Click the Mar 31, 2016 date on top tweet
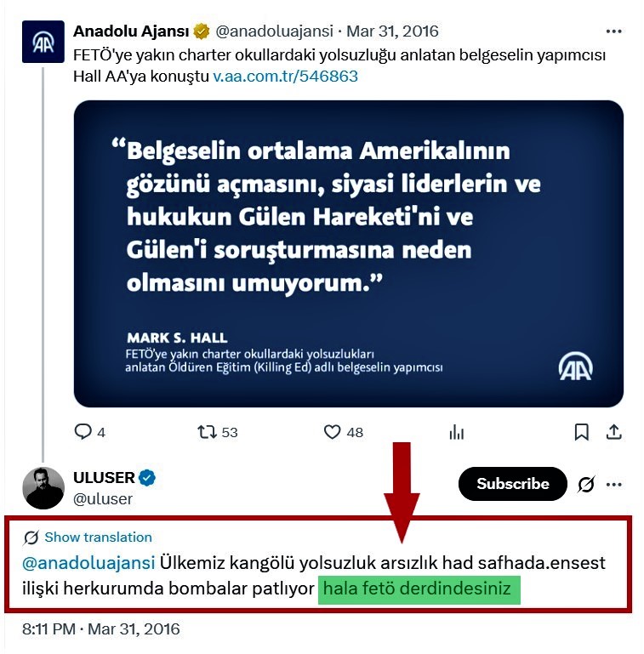This screenshot has height=654, width=644. (392, 31)
